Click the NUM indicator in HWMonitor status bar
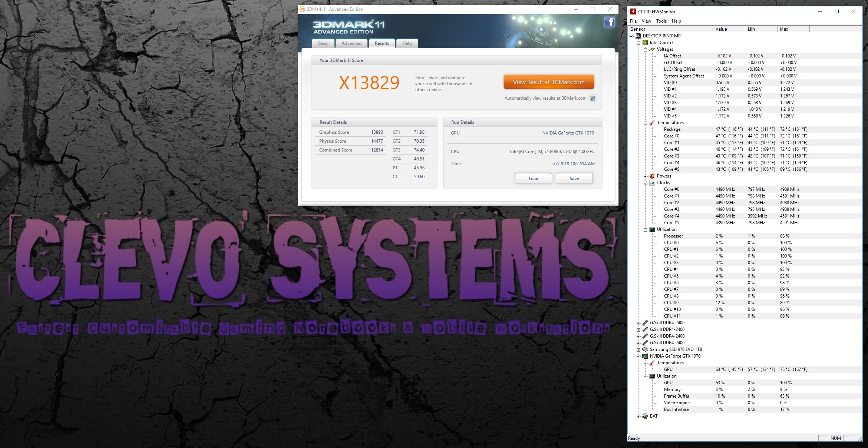Screen dimensions: 868x448 836,438
